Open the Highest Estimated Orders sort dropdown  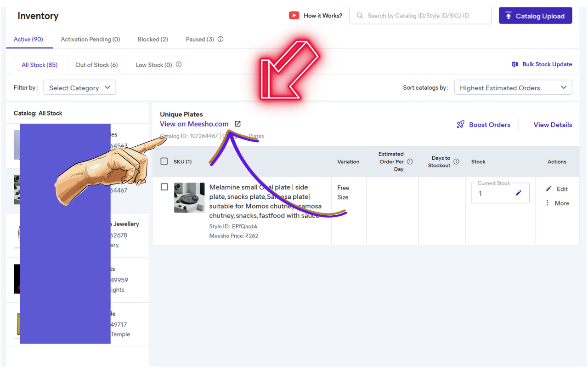coord(513,87)
